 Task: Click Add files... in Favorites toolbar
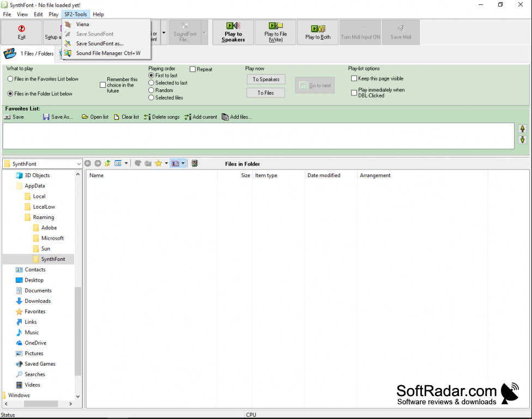coord(237,117)
